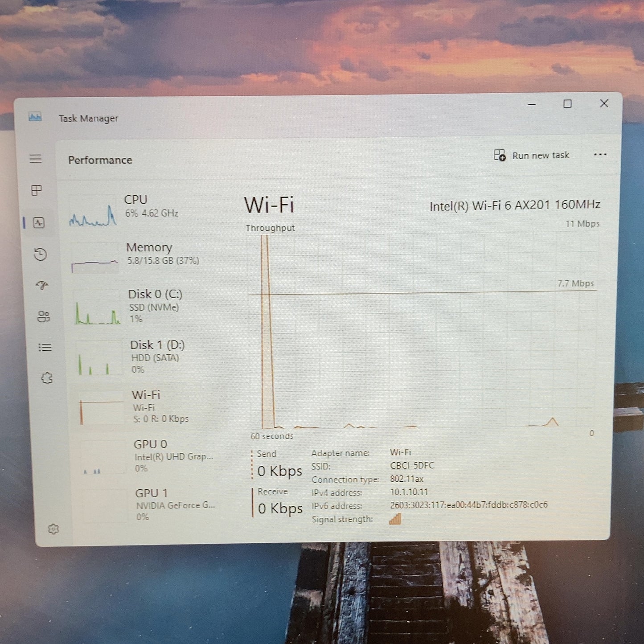
Task: Click the signal strength bars icon
Action: [395, 518]
